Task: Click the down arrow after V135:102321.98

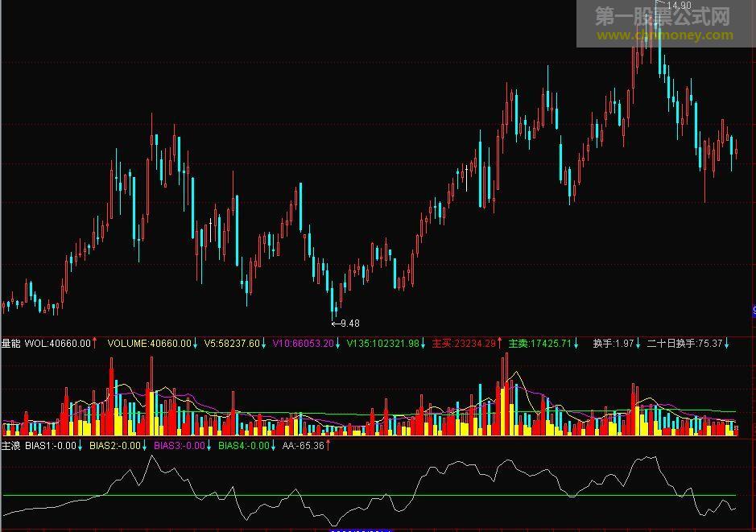Action: [423, 343]
